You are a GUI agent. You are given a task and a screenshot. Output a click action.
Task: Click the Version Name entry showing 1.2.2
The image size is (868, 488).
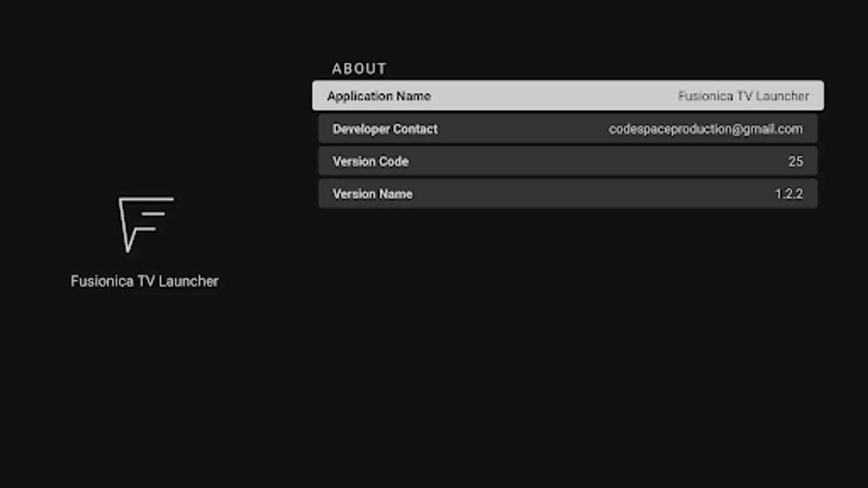coord(567,194)
